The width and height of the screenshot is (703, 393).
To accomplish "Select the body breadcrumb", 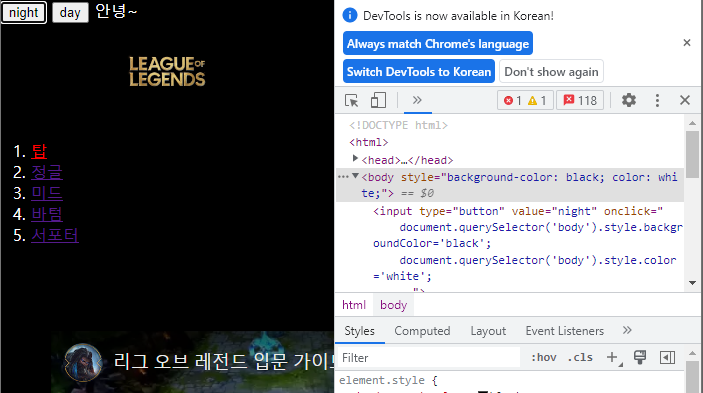I will click(x=394, y=305).
